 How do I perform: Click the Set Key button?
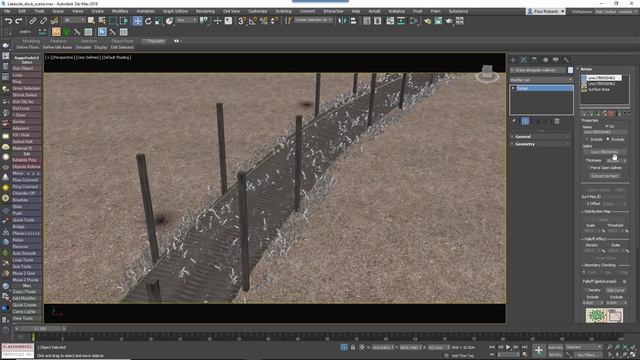(x=555, y=355)
